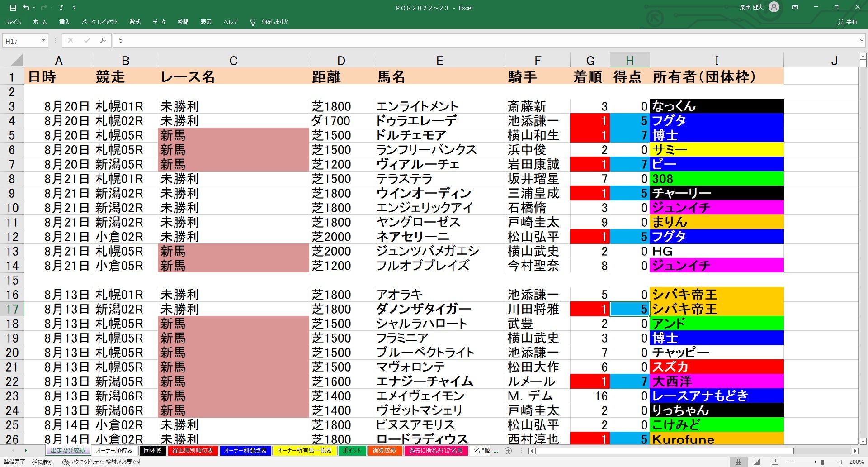
Task: Open the ヘルプ tab
Action: point(230,22)
